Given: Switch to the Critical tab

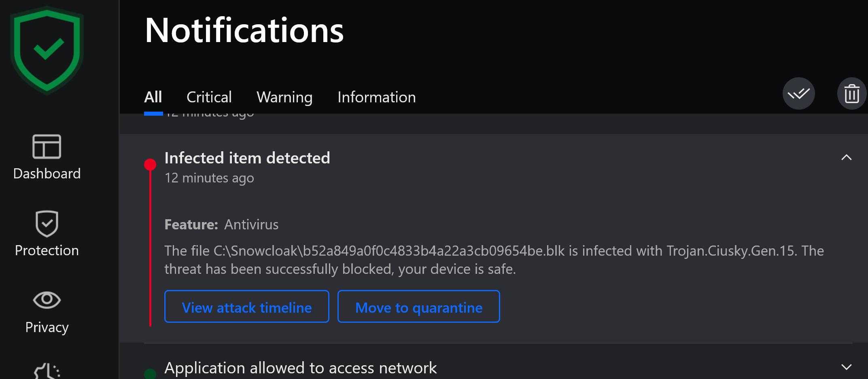Looking at the screenshot, I should 209,97.
